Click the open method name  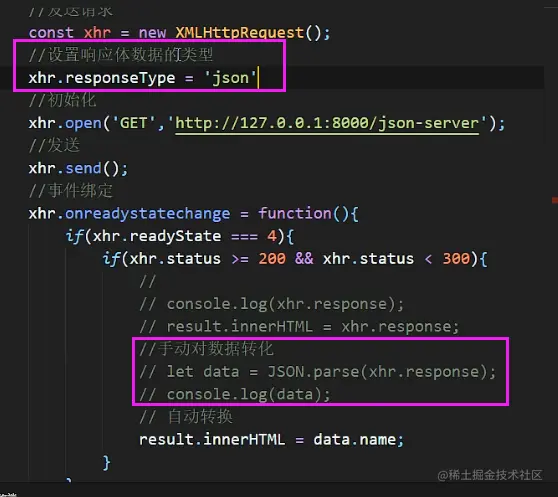click(x=84, y=123)
